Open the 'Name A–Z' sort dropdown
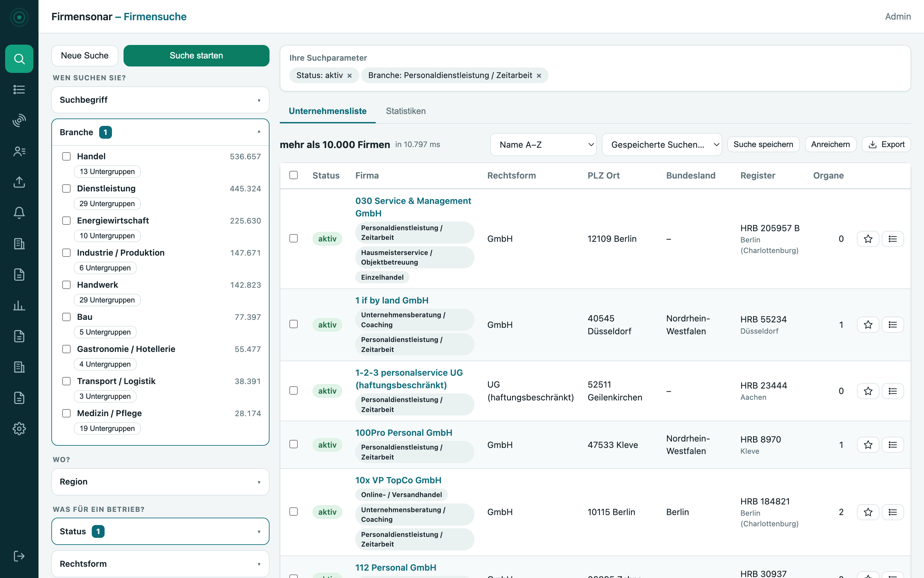This screenshot has width=924, height=578. point(543,144)
